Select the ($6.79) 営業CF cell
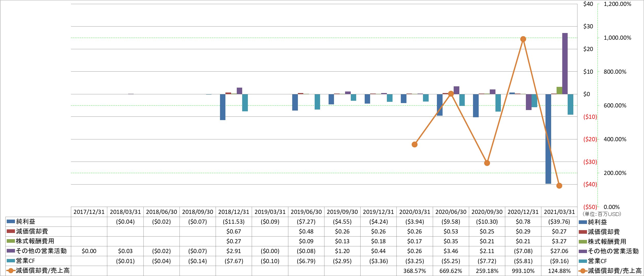 [306, 261]
